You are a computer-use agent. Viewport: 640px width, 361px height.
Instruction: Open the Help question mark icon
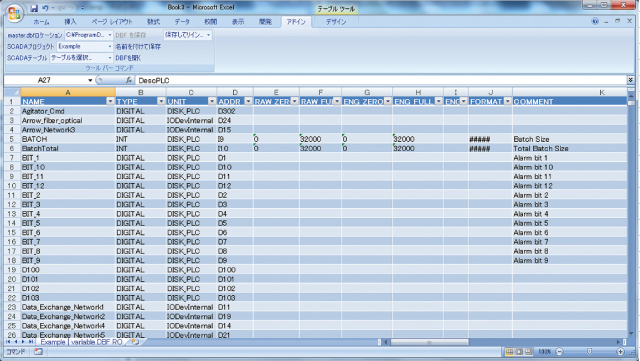[595, 21]
